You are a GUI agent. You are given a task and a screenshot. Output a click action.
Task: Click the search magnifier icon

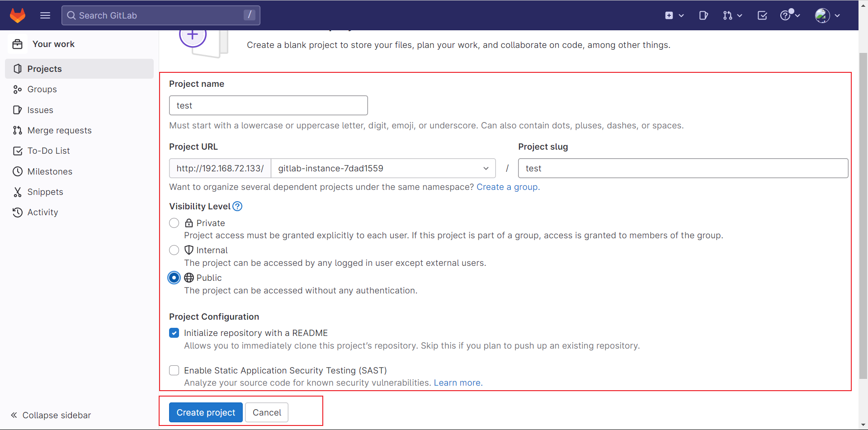71,15
